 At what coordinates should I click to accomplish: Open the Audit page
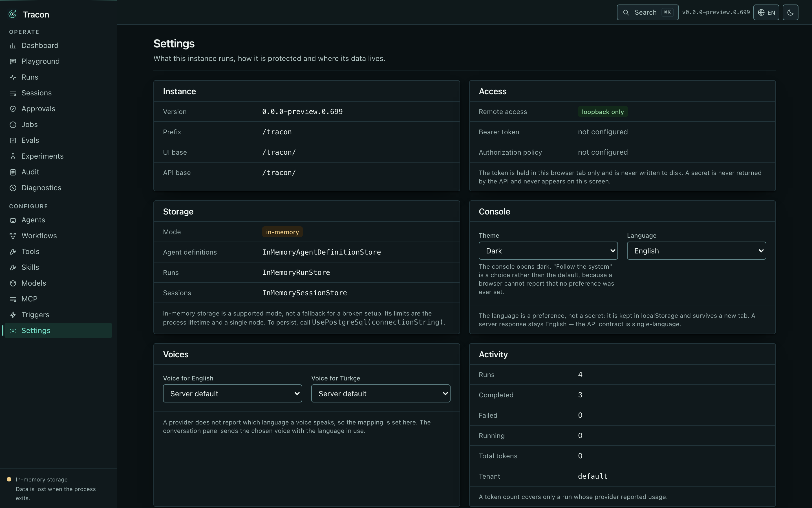tap(58, 172)
